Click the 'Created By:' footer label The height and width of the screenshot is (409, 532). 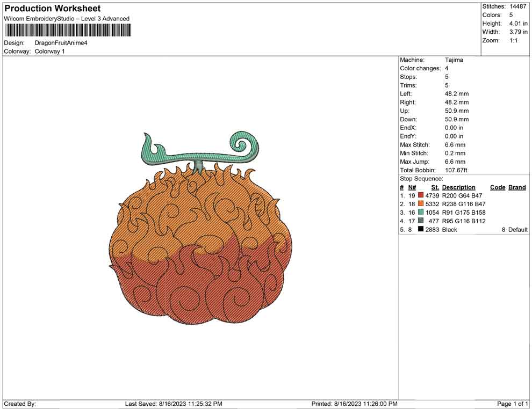(x=20, y=404)
